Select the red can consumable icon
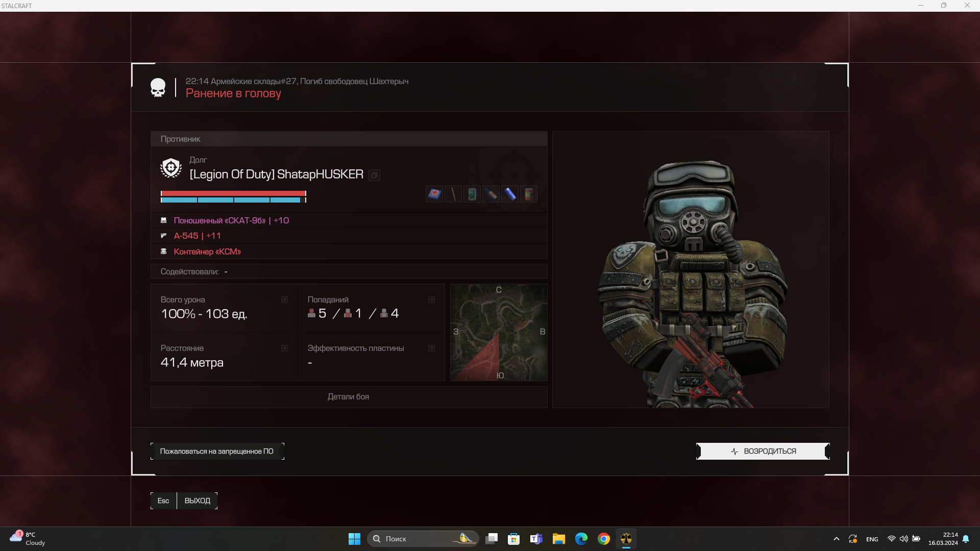980x551 pixels. tap(529, 194)
